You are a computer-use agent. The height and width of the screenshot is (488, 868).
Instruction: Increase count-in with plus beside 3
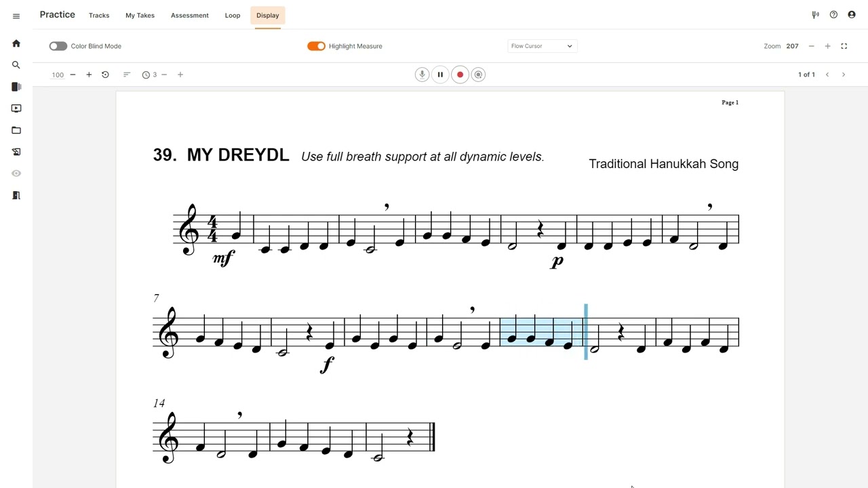point(180,75)
